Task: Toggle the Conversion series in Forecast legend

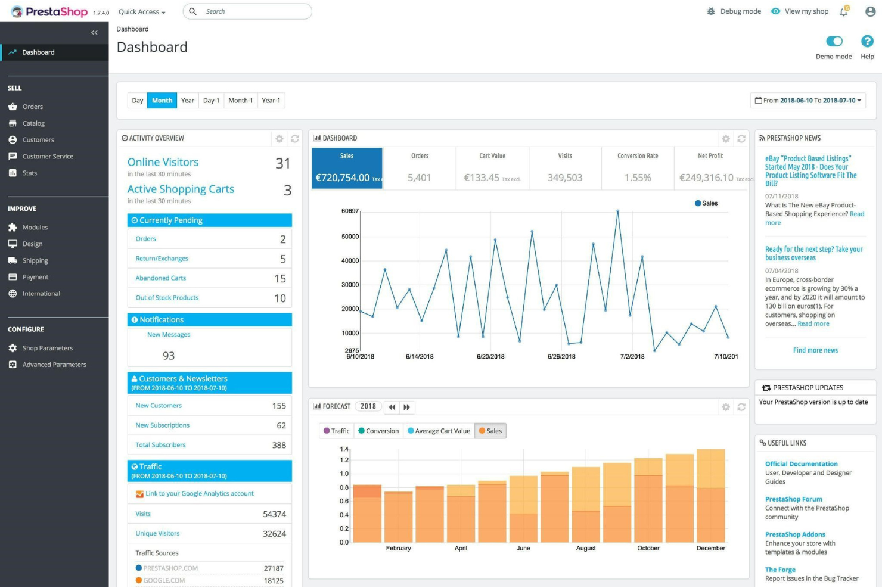Action: pos(378,430)
